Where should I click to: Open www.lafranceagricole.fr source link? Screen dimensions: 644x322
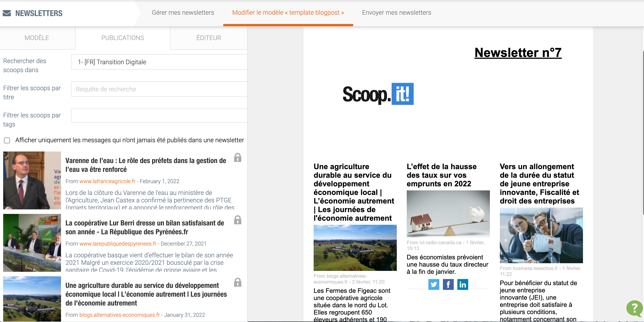(x=107, y=181)
